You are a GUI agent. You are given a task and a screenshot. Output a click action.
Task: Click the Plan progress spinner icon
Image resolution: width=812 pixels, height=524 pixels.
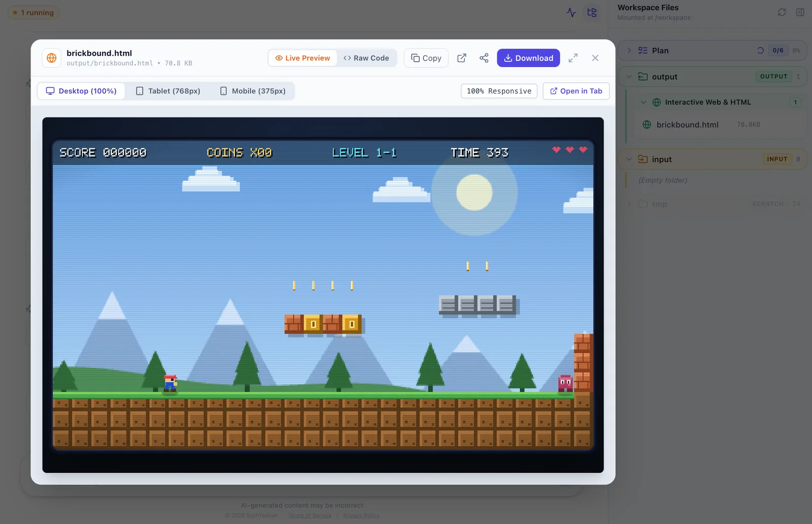pos(760,50)
